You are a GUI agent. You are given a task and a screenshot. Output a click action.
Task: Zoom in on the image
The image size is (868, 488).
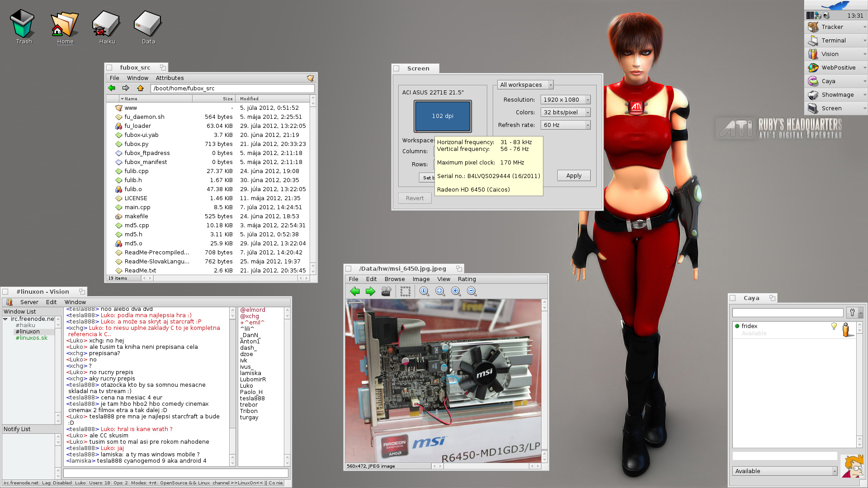tap(456, 291)
